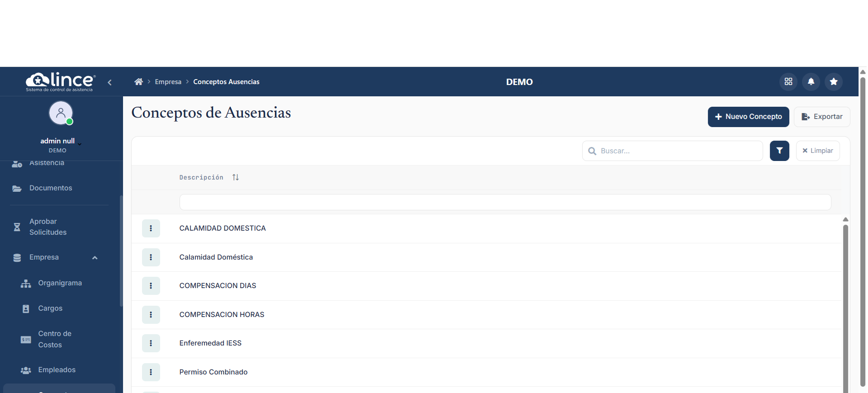This screenshot has width=868, height=393.
Task: Open the apps grid icon in header
Action: 788,82
